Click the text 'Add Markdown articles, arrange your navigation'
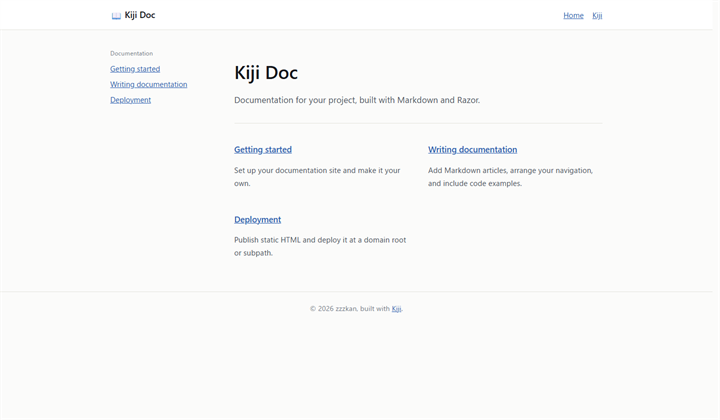720x420 pixels. click(510, 170)
